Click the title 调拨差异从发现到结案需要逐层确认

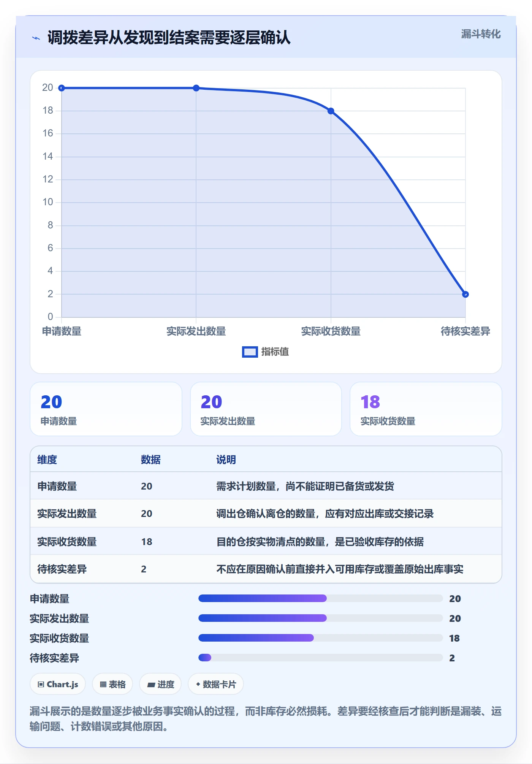pos(169,38)
